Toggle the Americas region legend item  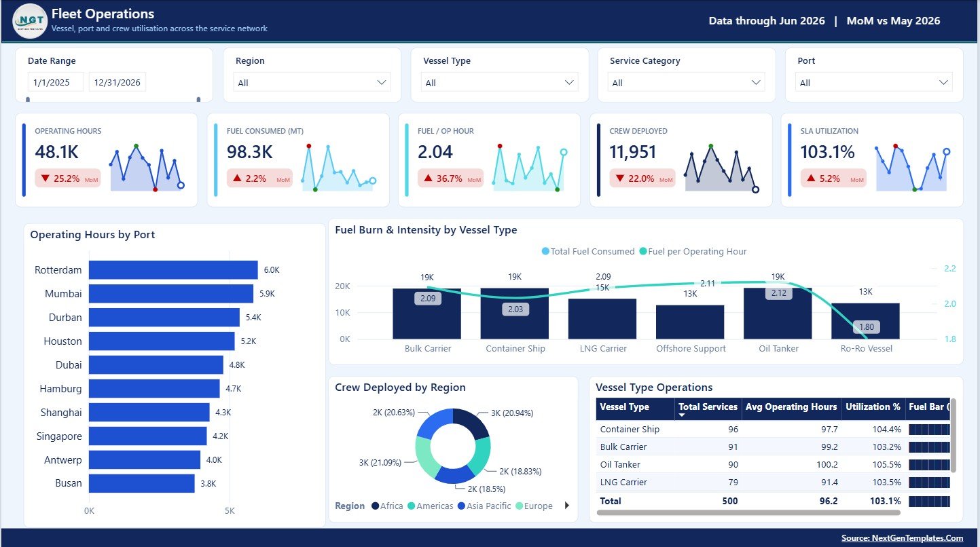[x=431, y=506]
